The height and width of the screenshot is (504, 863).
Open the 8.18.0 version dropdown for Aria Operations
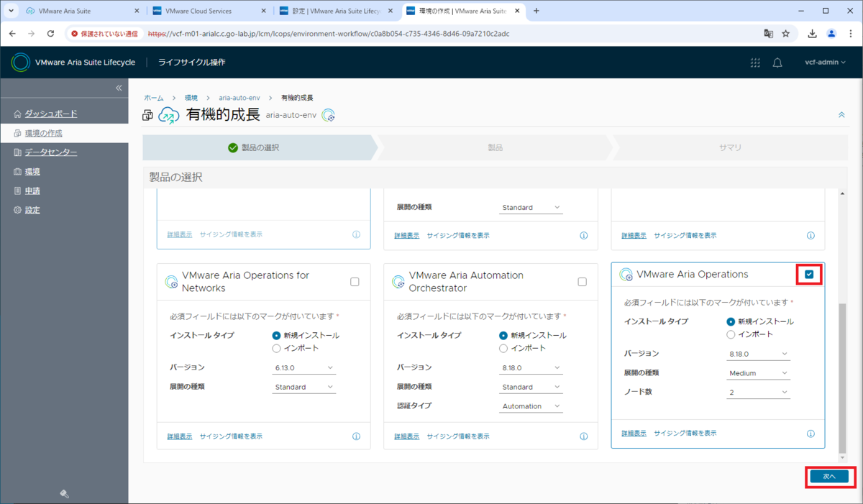click(x=759, y=354)
